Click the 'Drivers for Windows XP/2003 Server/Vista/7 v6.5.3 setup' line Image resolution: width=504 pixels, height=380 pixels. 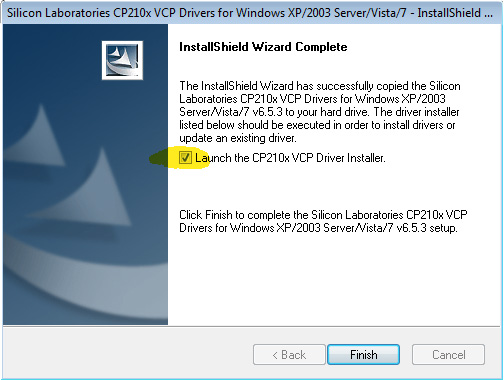[318, 228]
